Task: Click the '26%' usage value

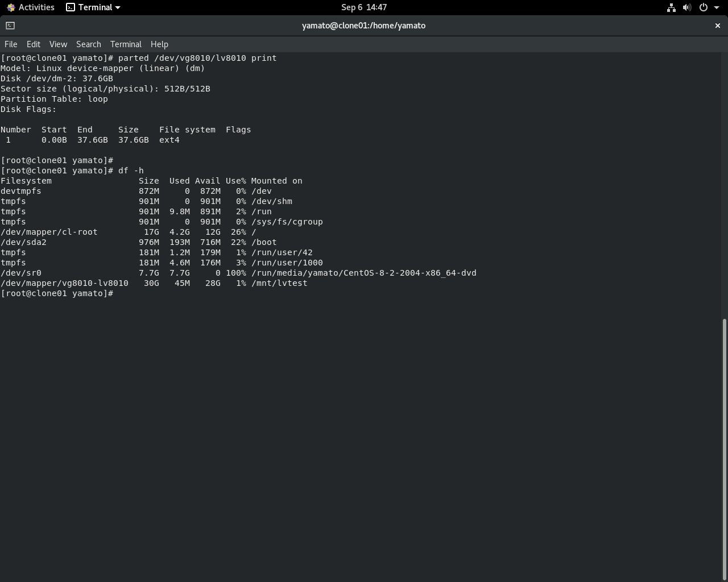Action: [238, 232]
